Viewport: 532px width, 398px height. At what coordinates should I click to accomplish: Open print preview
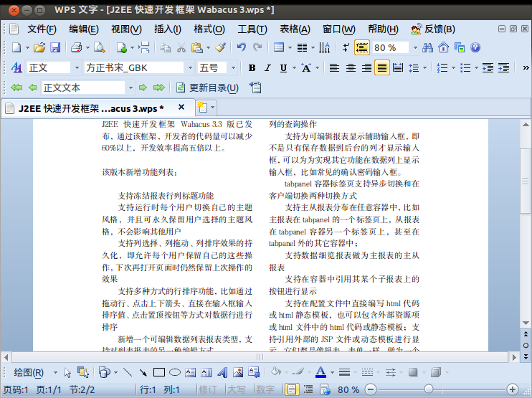coord(100,47)
